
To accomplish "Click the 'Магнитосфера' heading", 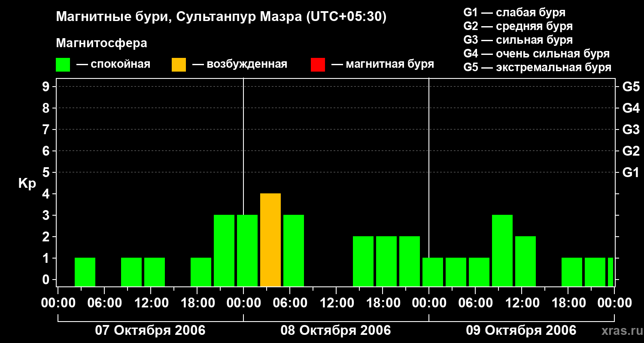I will point(101,43).
